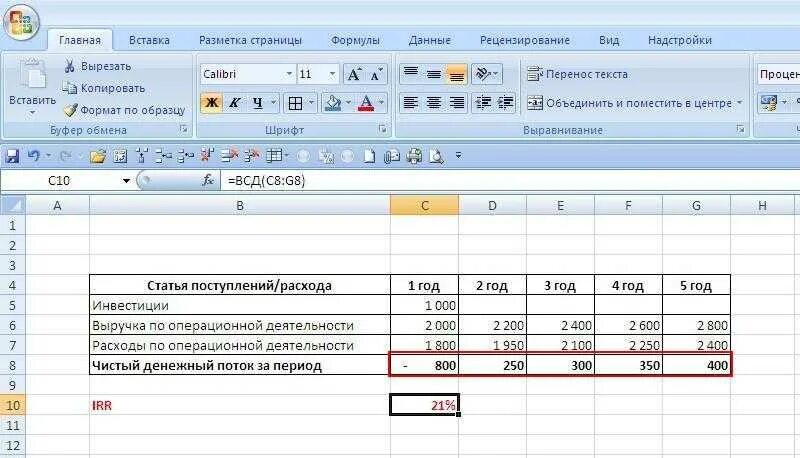
Task: Open the Разметка страницы tab
Action: click(x=250, y=40)
